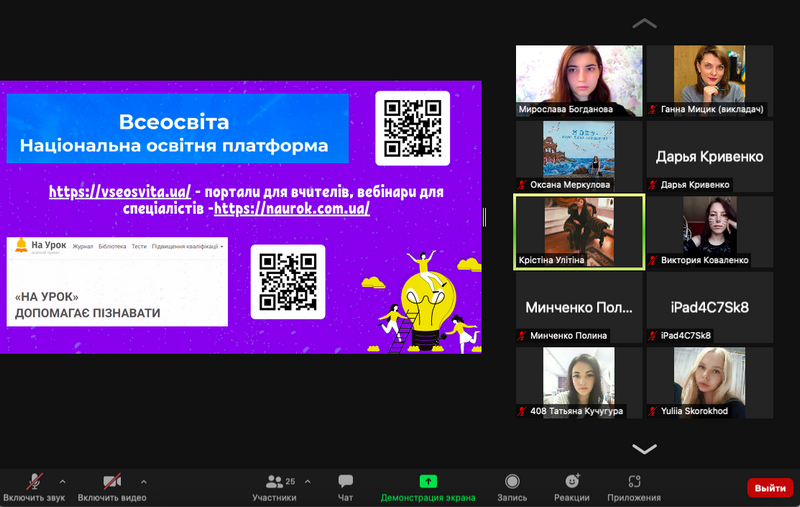Click muted mic icon on Оксана Меркулова tile
Screen dimensions: 800x507
522,185
